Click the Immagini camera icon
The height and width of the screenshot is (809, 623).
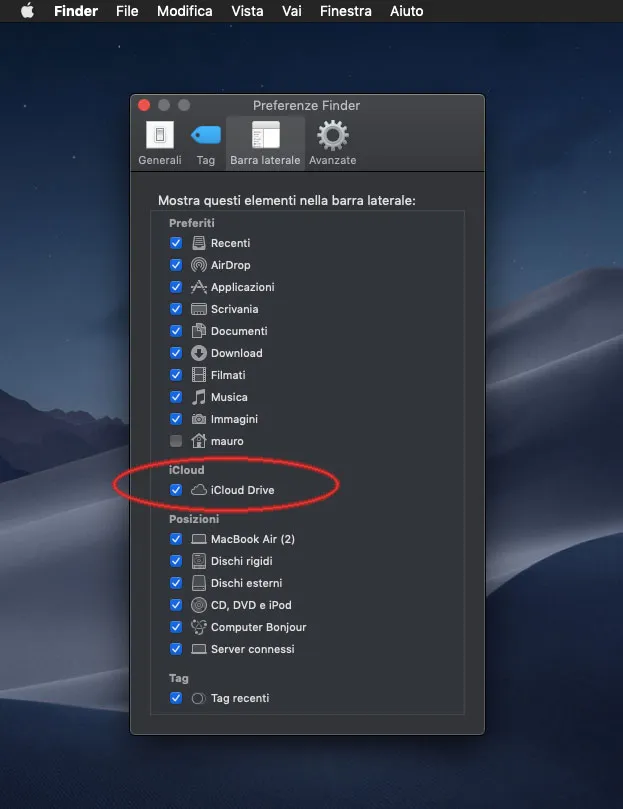pyautogui.click(x=199, y=419)
